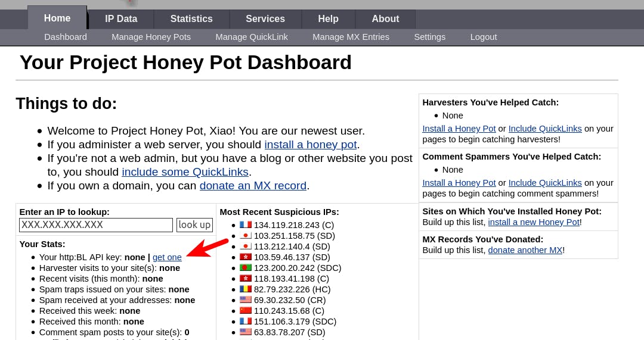This screenshot has height=340, width=644.
Task: Open Manage Honey Pots
Action: coord(151,37)
